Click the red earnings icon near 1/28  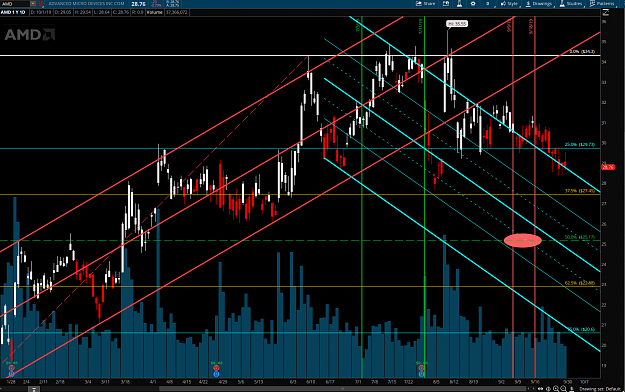coord(11,368)
